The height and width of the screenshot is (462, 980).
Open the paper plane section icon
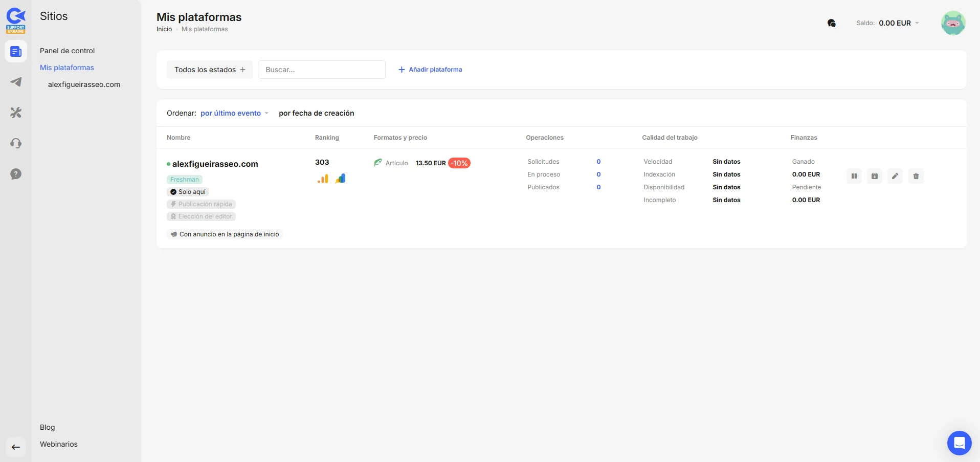coord(16,82)
